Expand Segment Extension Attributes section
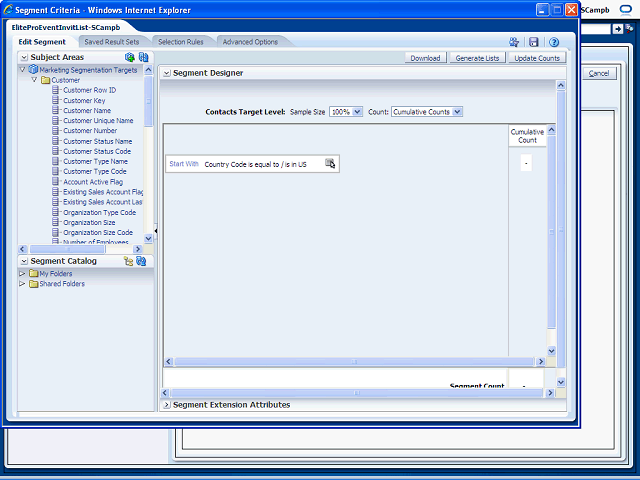The height and width of the screenshot is (480, 640). point(167,405)
